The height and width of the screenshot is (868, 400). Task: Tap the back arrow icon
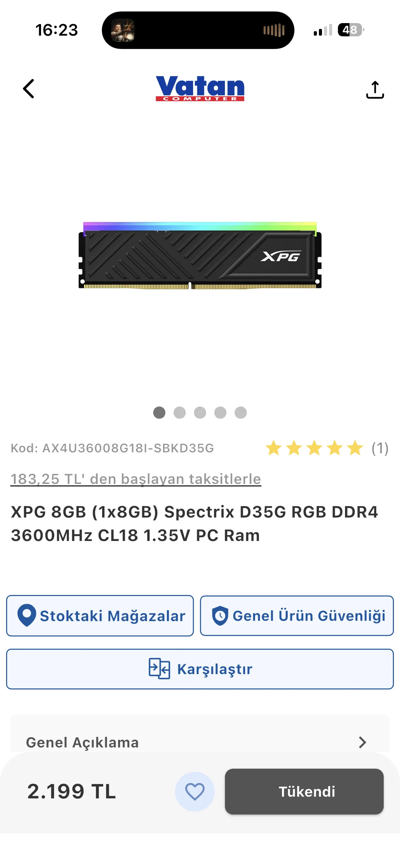pos(28,89)
